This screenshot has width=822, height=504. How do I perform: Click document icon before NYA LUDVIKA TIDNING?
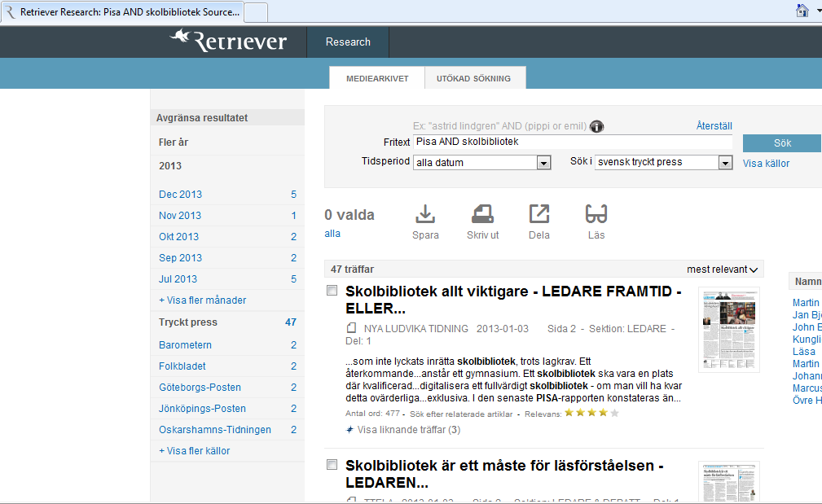pyautogui.click(x=351, y=328)
